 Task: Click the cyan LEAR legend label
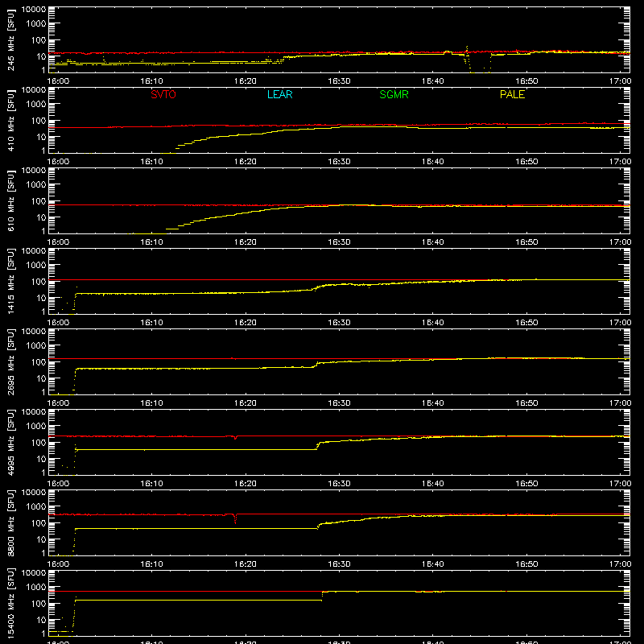279,94
